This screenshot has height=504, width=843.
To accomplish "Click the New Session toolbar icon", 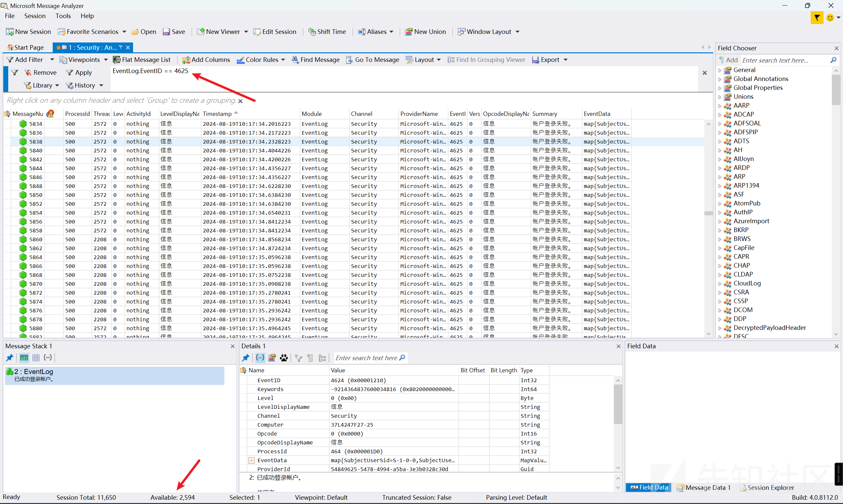I will click(10, 32).
